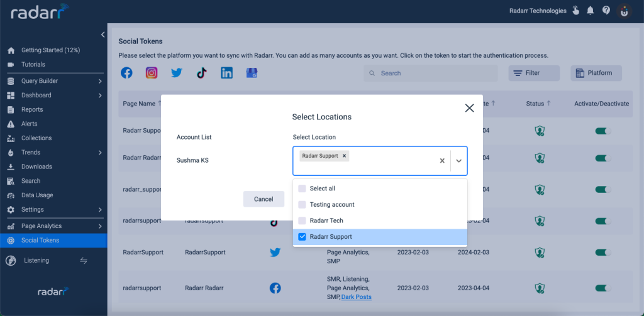Click the notification bell icon
This screenshot has width=644, height=316.
click(590, 11)
